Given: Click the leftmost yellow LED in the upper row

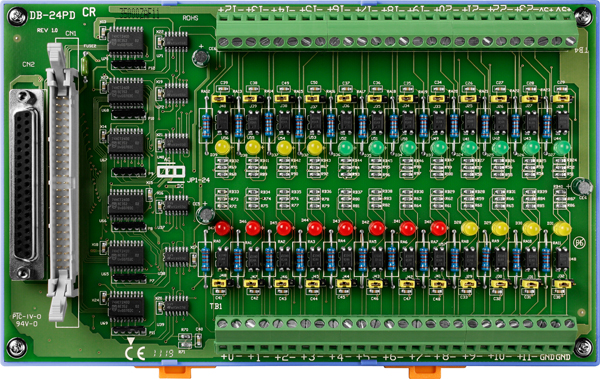Looking at the screenshot, I should tap(222, 148).
